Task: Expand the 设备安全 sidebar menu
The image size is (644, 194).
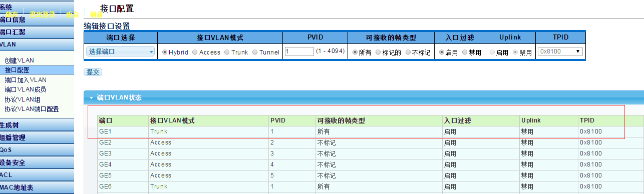Action: tap(37, 162)
